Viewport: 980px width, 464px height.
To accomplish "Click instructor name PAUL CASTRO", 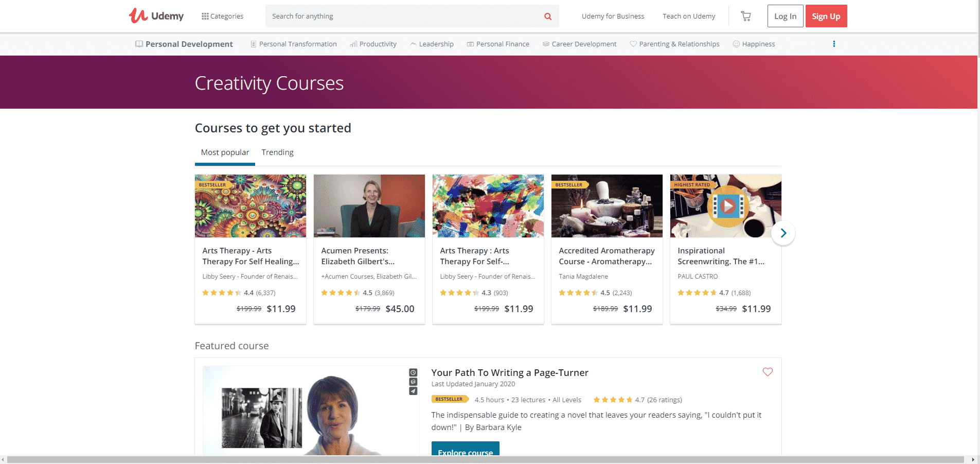I will 698,277.
